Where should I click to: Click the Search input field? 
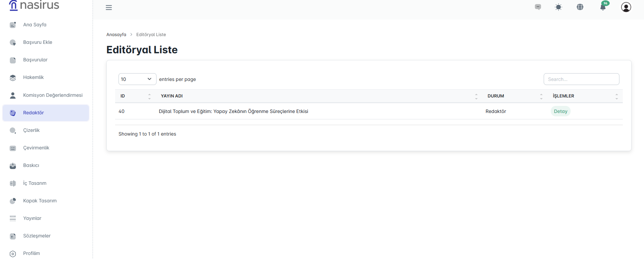click(581, 79)
